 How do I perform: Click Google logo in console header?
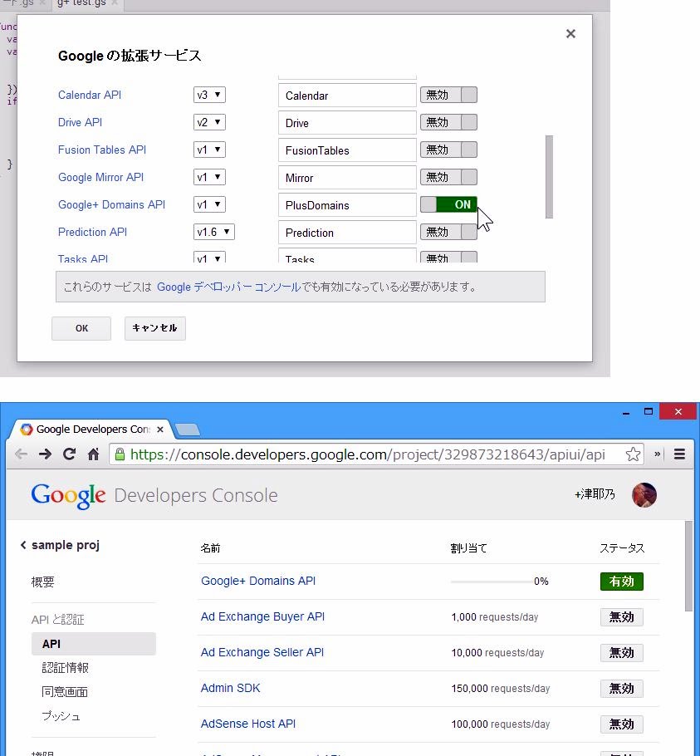[x=68, y=495]
